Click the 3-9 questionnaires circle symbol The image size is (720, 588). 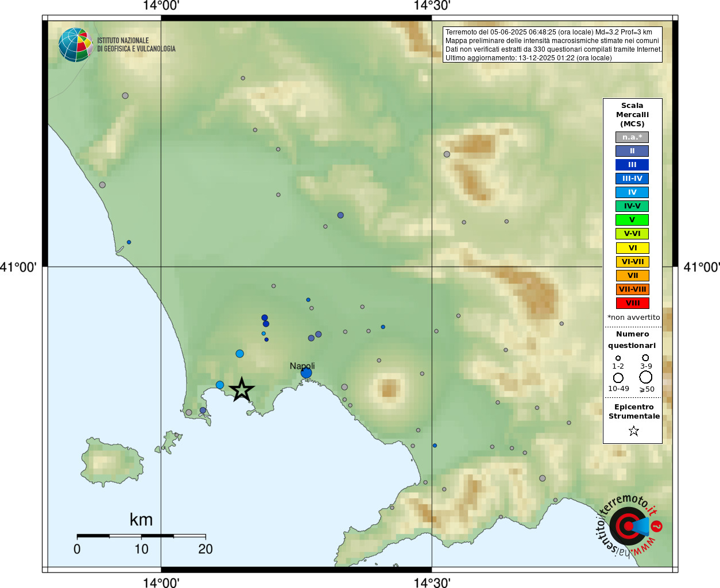[x=646, y=357]
